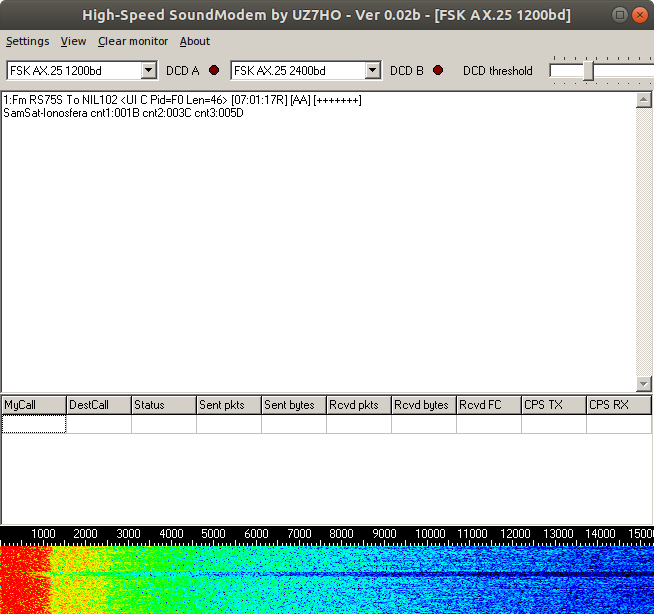The height and width of the screenshot is (614, 654).
Task: Open the About menu
Action: pos(195,41)
